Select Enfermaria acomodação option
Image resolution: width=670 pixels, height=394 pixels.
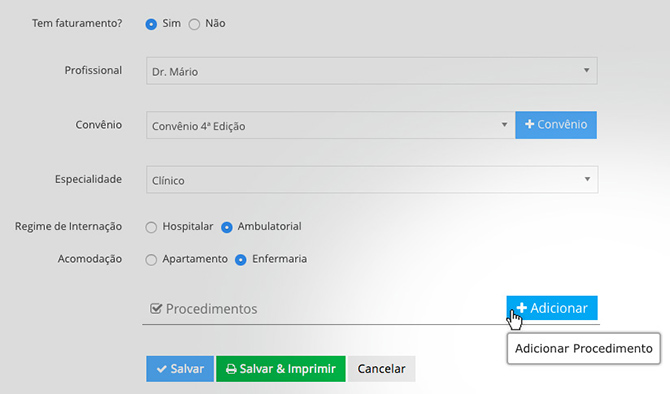click(241, 259)
